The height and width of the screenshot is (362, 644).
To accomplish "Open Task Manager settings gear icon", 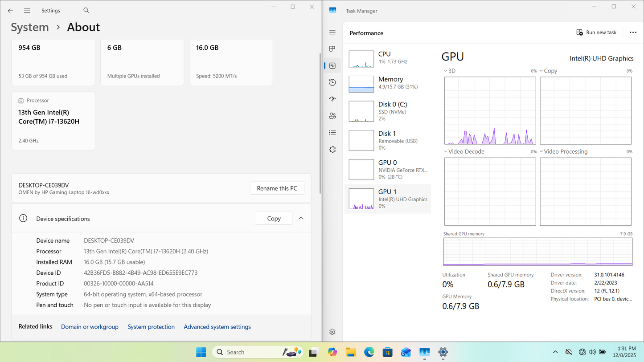I will tap(332, 332).
